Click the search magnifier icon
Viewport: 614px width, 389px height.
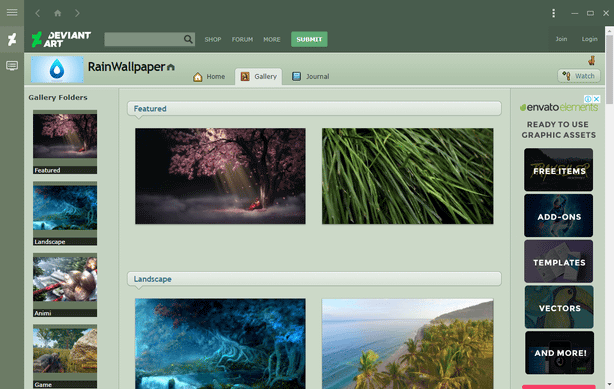point(188,39)
